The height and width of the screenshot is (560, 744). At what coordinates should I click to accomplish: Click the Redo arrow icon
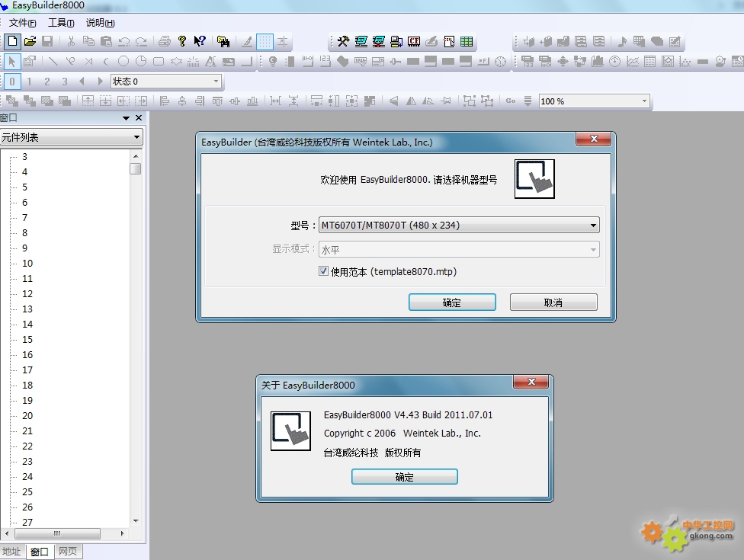141,41
